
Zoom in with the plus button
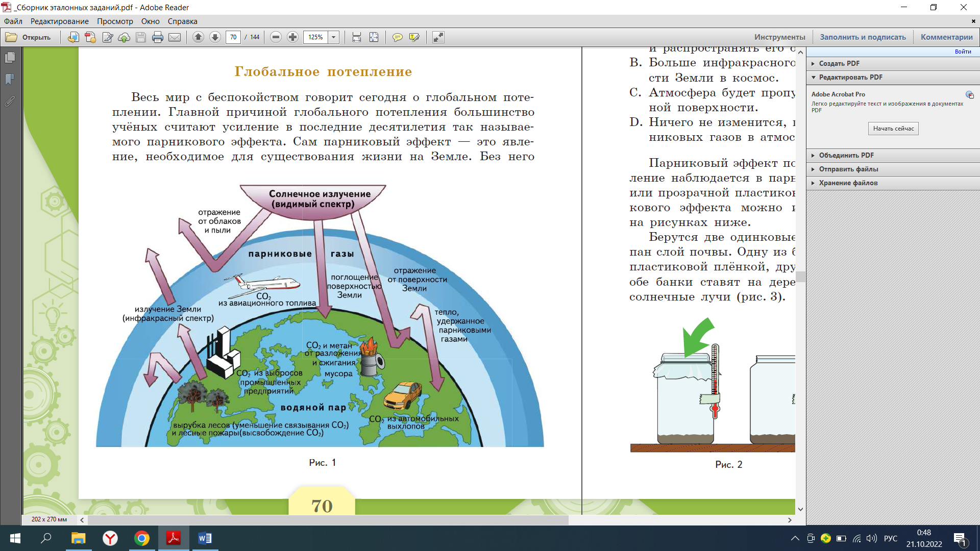point(292,37)
